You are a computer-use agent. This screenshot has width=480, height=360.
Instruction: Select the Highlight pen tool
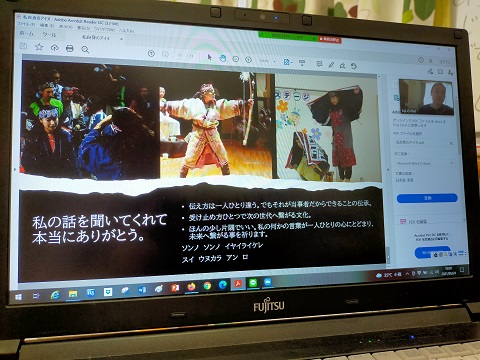coord(331,65)
